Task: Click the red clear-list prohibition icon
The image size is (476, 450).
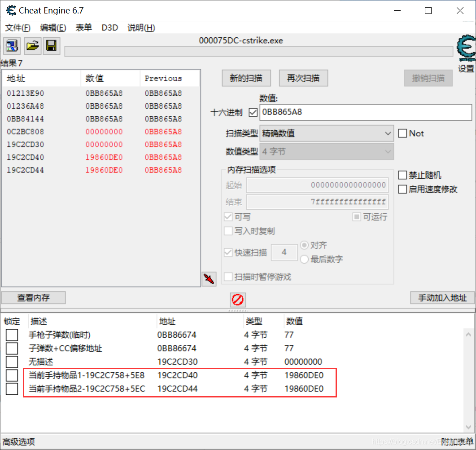Action: tap(238, 300)
